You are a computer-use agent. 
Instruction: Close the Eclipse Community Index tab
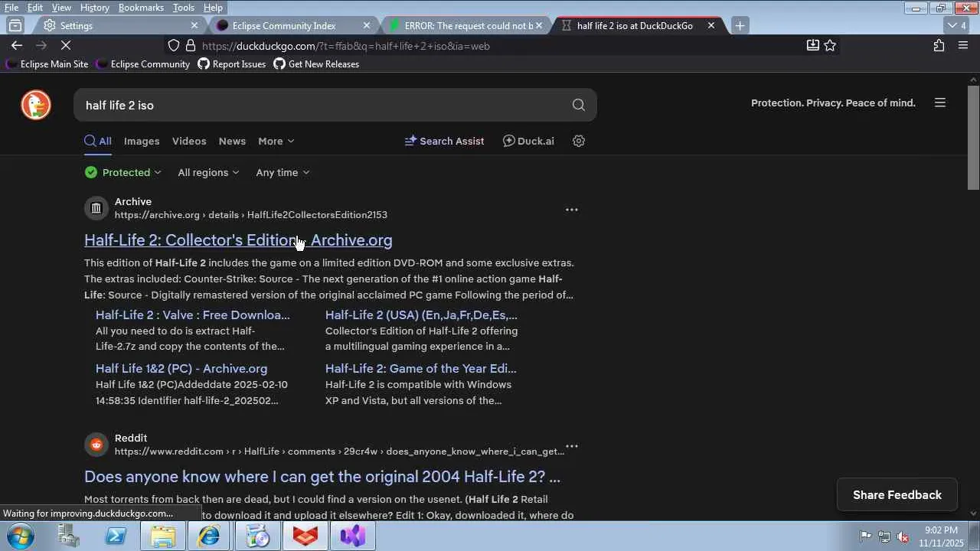point(367,25)
